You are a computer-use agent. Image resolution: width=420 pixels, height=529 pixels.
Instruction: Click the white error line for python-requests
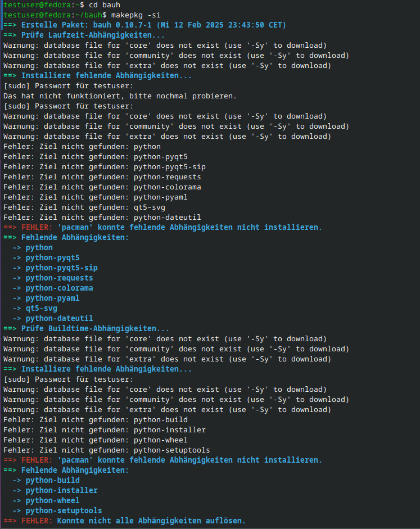click(102, 177)
